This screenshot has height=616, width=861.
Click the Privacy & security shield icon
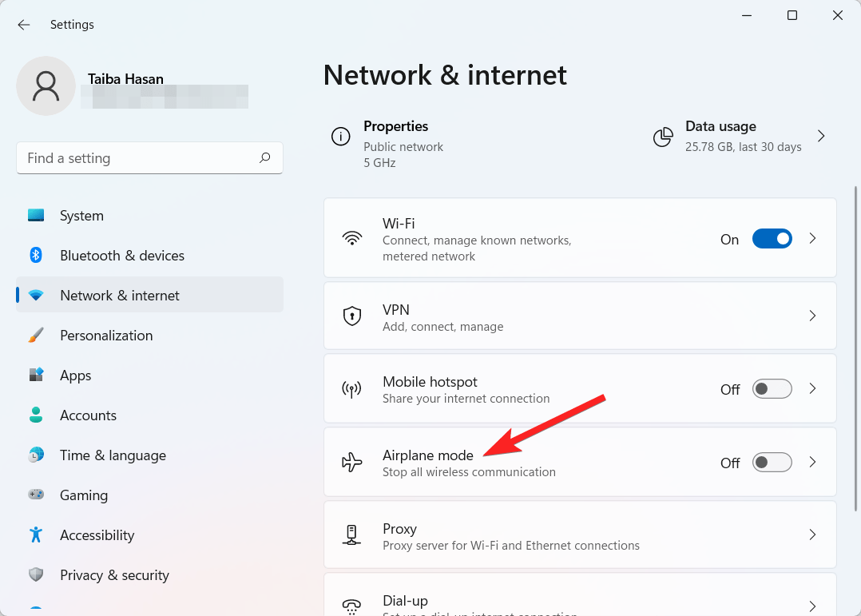click(36, 575)
